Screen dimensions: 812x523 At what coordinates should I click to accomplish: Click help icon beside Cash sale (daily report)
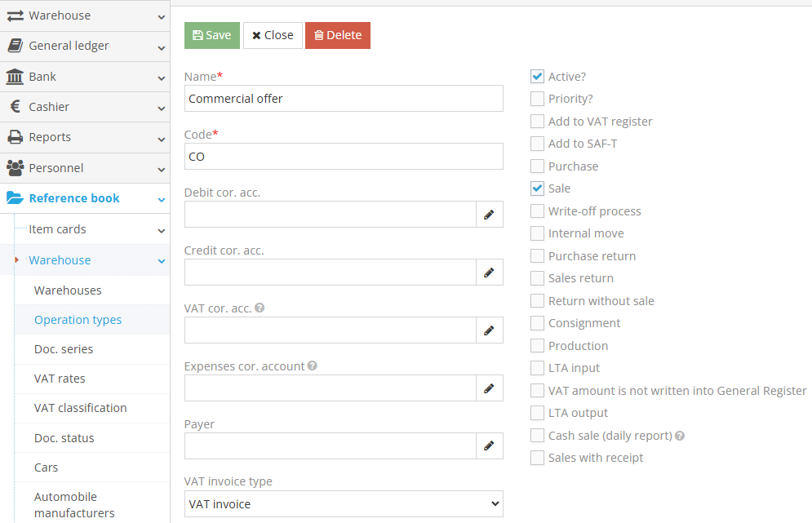coord(680,436)
